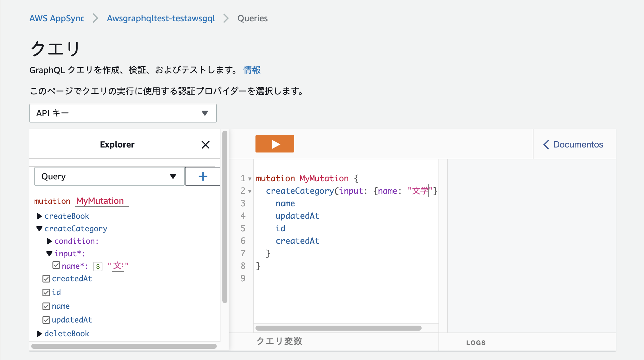The image size is (644, 360).
Task: Run the query with the orange play button
Action: tap(275, 144)
